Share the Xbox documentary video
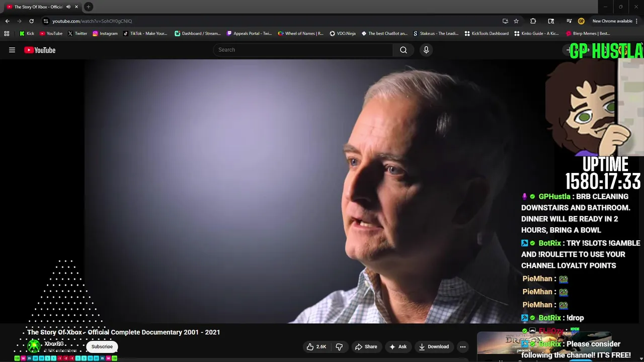 click(366, 346)
